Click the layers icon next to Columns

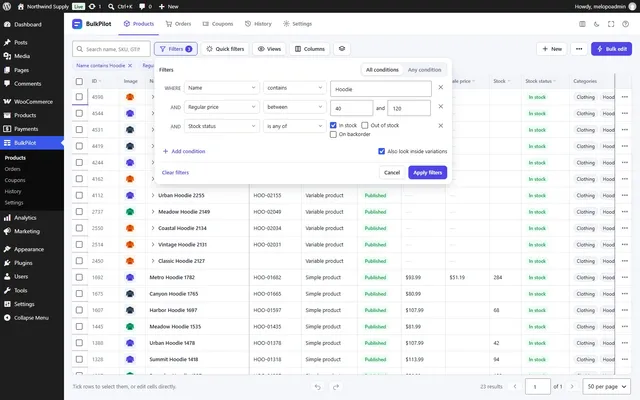pyautogui.click(x=342, y=49)
